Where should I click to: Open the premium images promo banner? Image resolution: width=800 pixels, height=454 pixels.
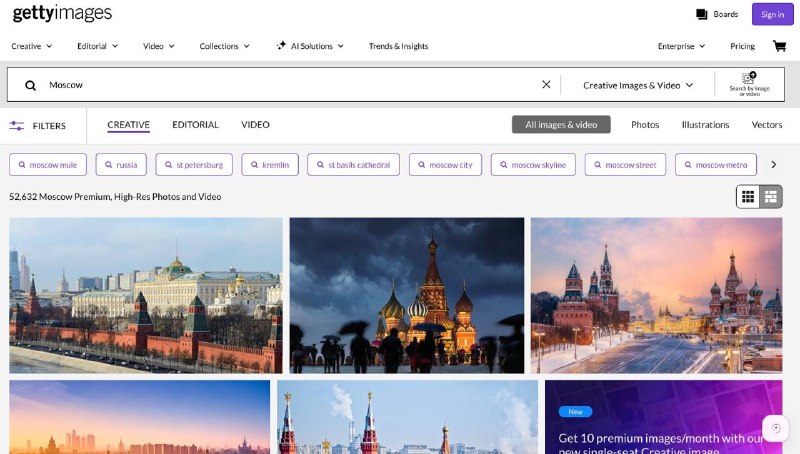tap(664, 417)
